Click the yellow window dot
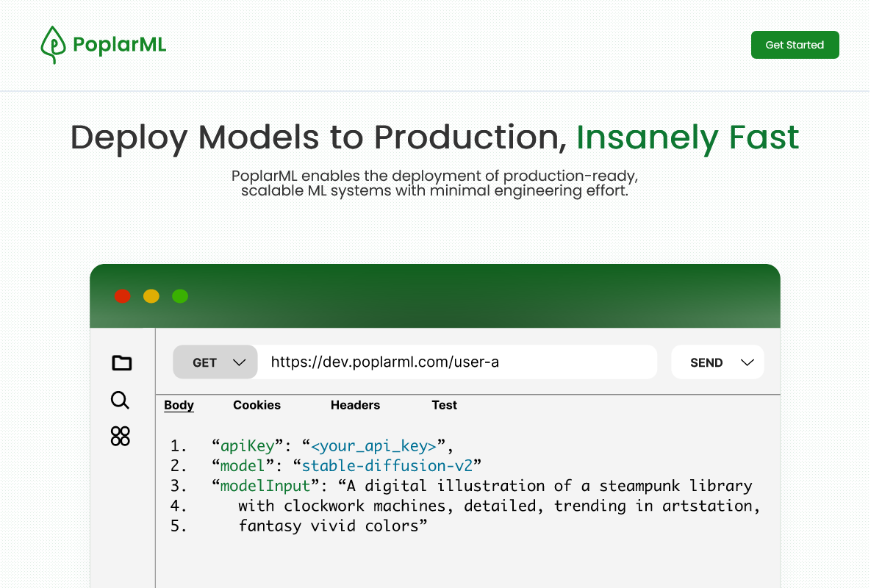882x588 pixels. (x=151, y=296)
